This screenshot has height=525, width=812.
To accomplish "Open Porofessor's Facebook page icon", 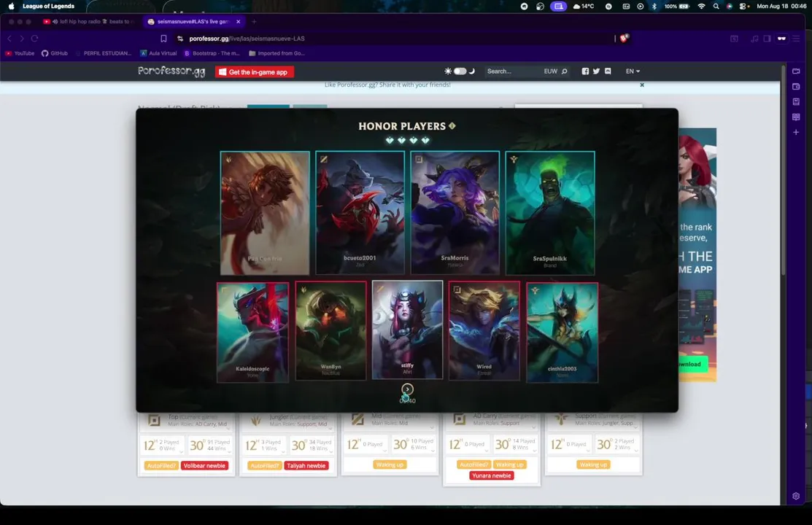I will (x=585, y=71).
